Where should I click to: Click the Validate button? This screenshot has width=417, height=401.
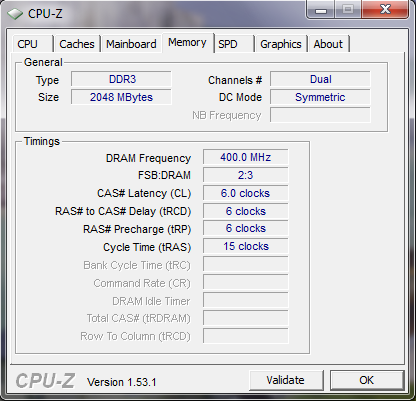(x=286, y=380)
